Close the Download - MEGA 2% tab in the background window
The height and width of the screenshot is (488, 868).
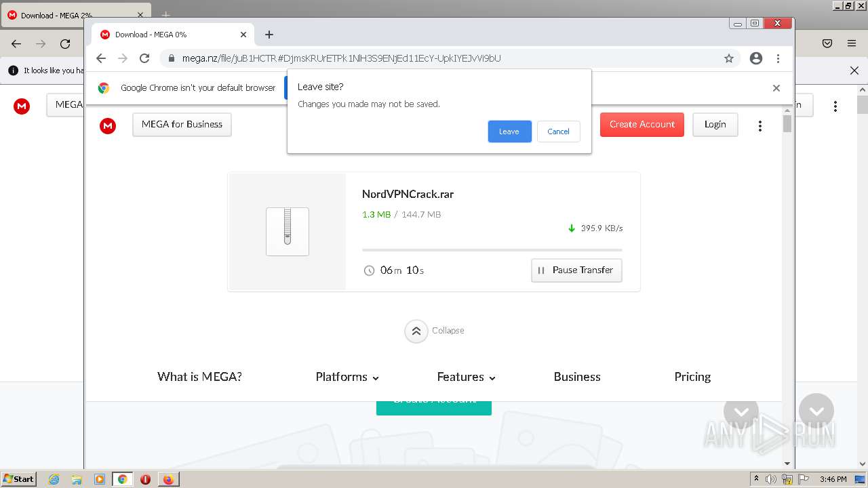(140, 15)
